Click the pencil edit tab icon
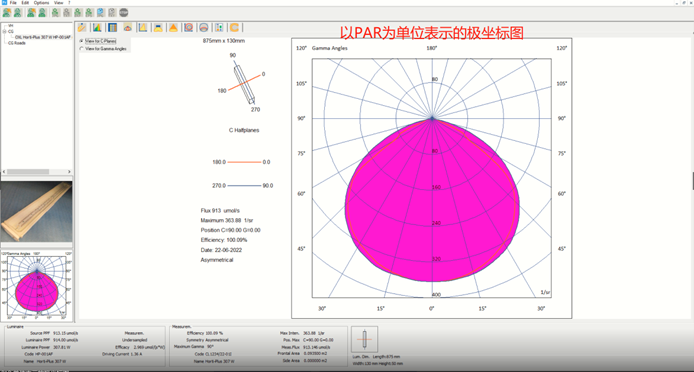694x372 pixels. point(82,27)
